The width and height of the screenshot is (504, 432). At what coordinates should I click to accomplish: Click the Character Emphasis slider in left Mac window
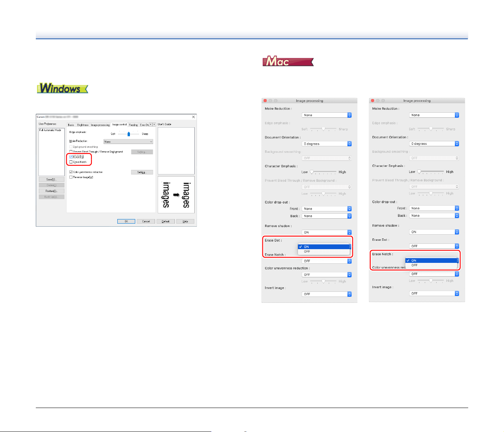pyautogui.click(x=323, y=172)
